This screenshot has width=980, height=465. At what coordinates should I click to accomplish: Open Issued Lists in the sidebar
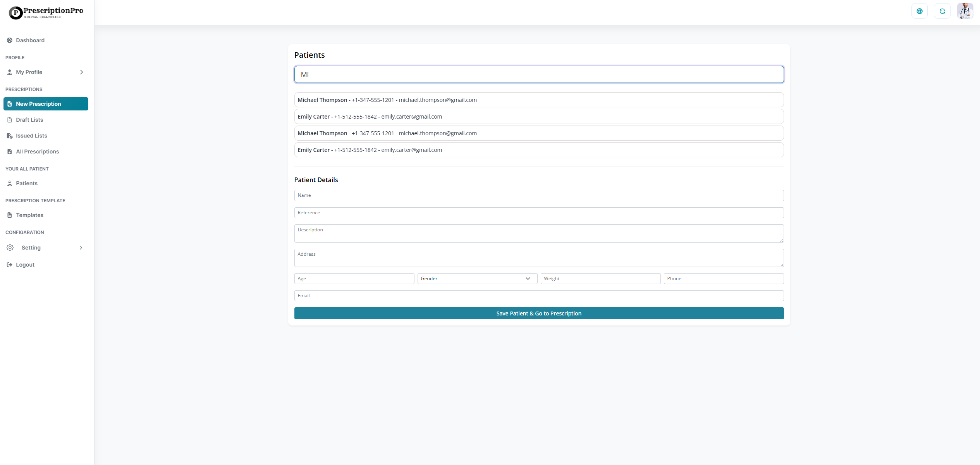click(31, 136)
